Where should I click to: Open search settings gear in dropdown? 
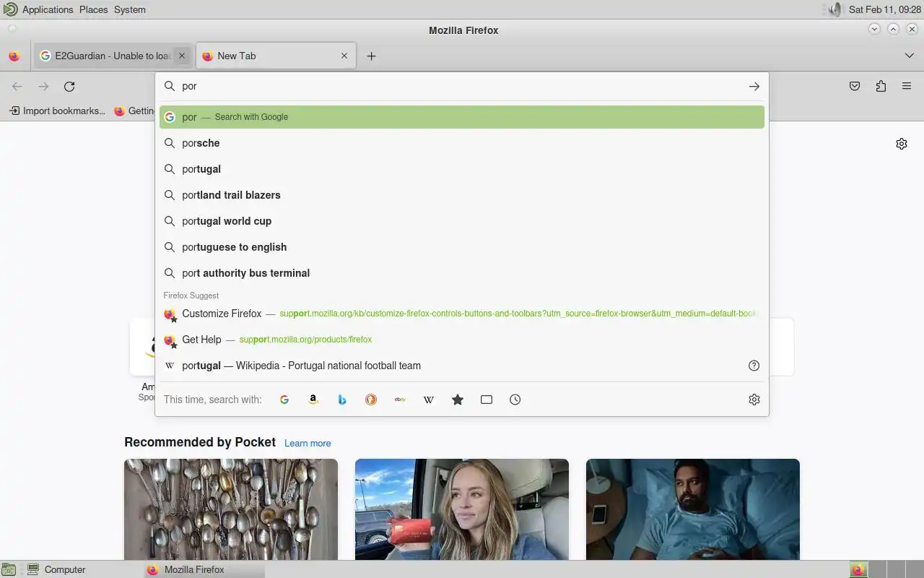[x=754, y=400]
